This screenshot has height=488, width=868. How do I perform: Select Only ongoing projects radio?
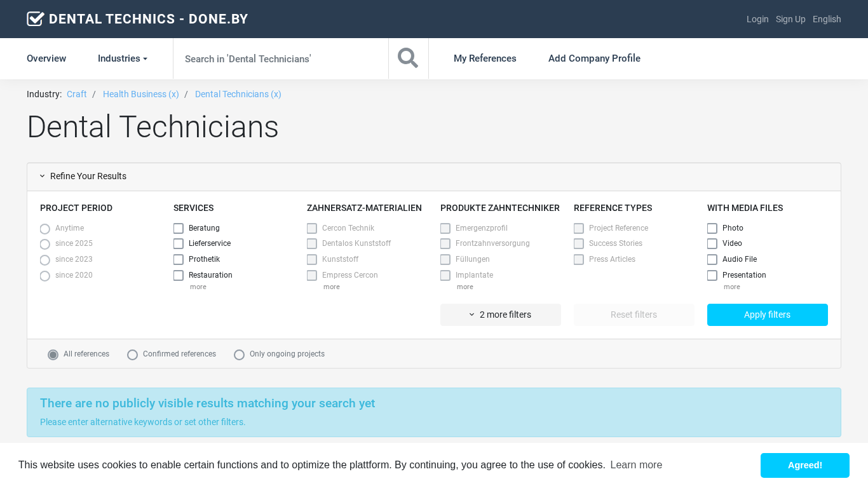coord(240,355)
